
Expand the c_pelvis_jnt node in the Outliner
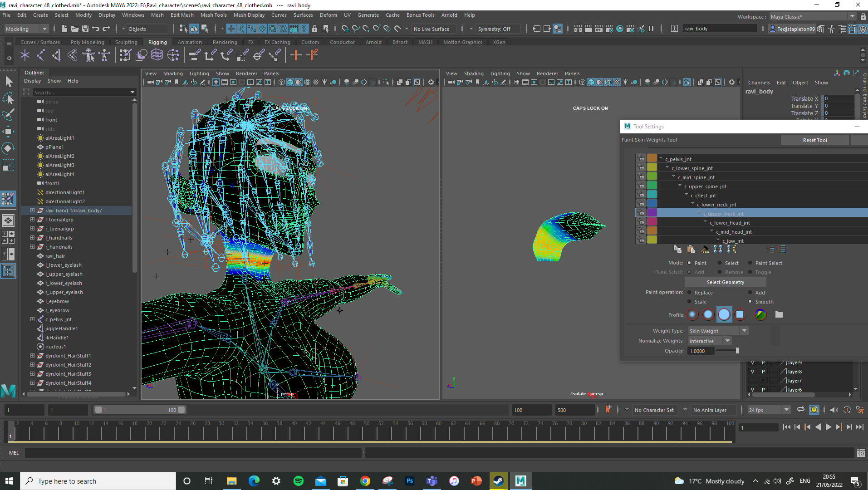pyautogui.click(x=32, y=319)
